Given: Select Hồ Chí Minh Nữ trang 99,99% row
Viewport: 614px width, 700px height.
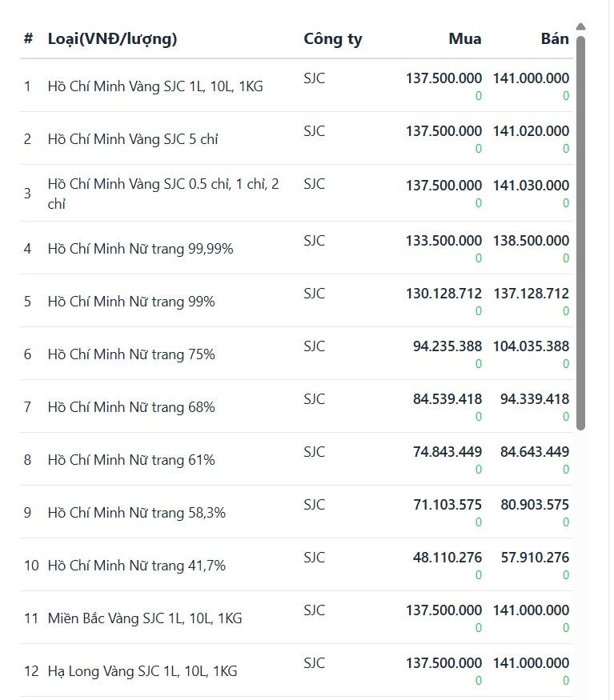Looking at the screenshot, I should coord(296,248).
